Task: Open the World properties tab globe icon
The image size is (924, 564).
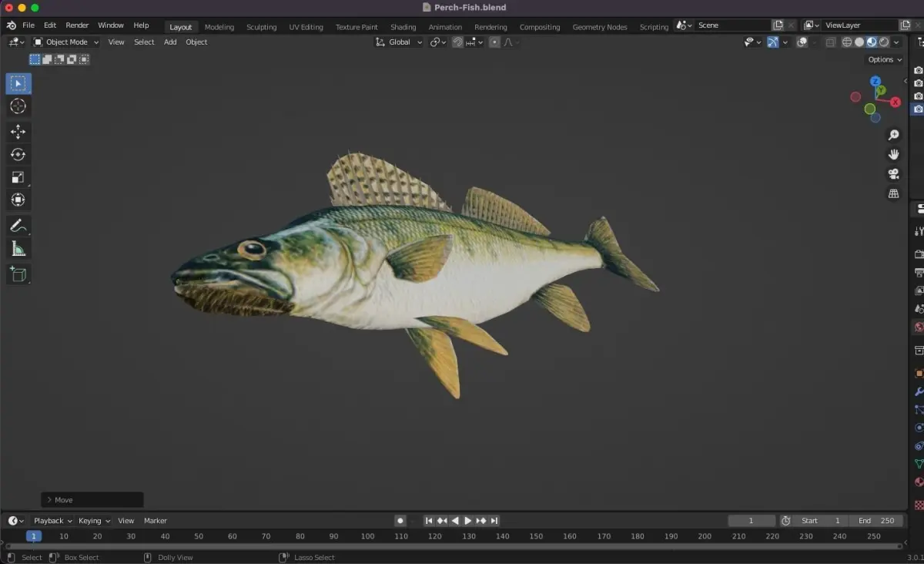Action: 919,327
